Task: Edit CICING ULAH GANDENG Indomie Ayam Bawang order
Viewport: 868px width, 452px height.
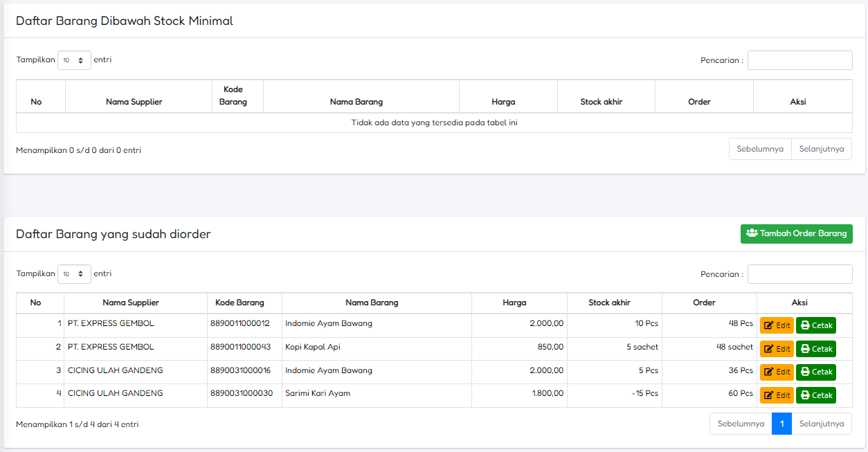Action: (x=777, y=372)
